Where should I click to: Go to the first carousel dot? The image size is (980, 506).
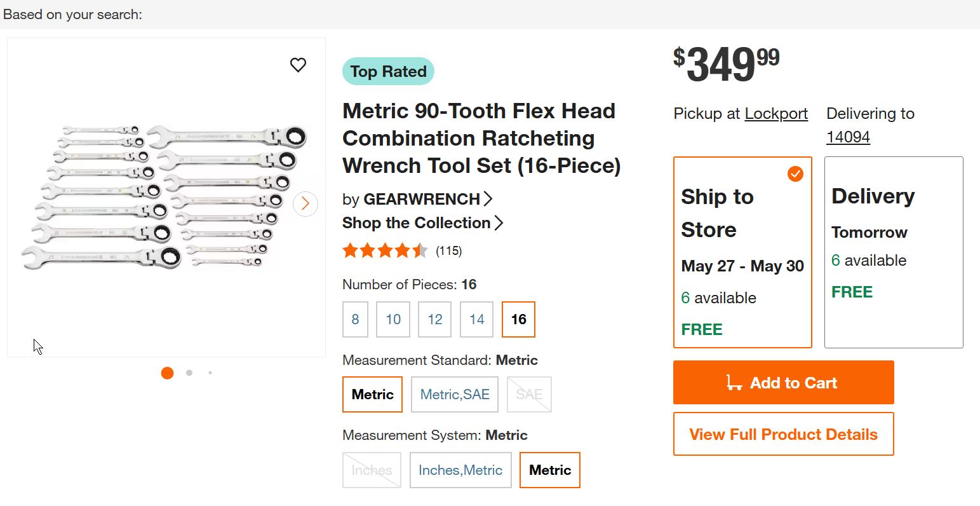[x=168, y=373]
